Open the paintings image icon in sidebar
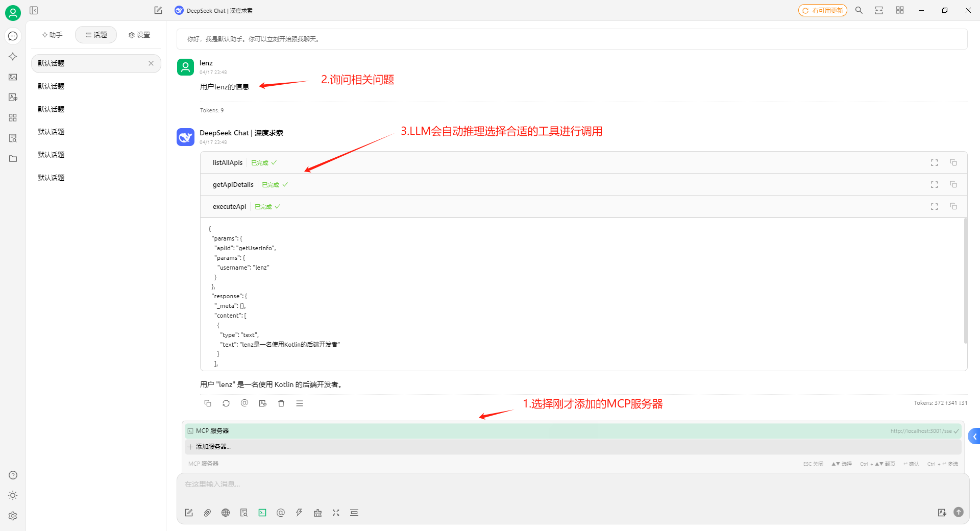 (x=13, y=77)
